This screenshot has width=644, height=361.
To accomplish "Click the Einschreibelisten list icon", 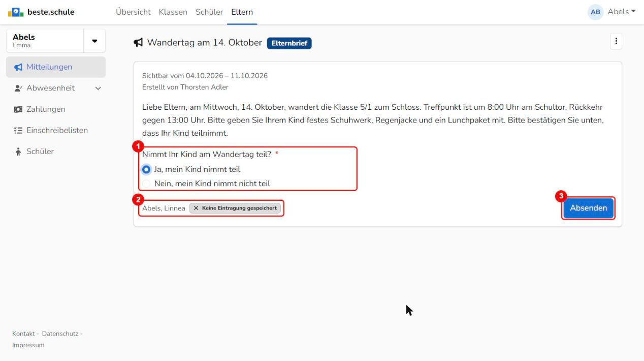I will 18,131.
